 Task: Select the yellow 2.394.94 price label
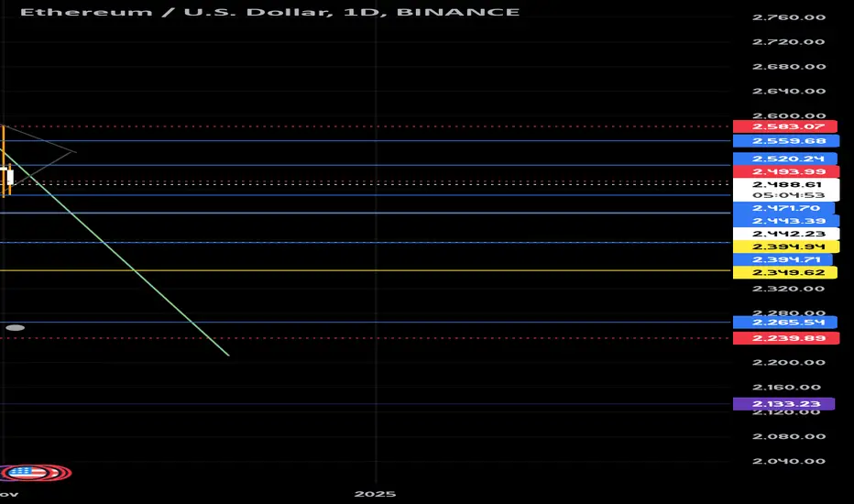point(786,247)
